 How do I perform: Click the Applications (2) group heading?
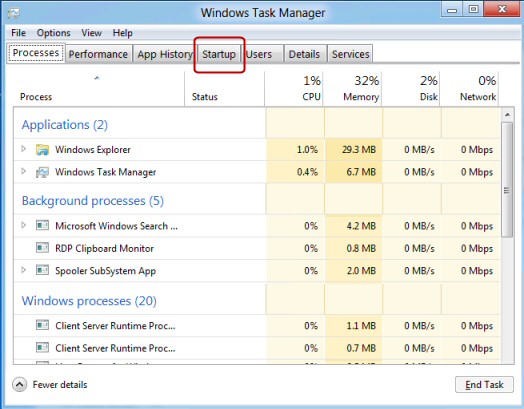(65, 125)
